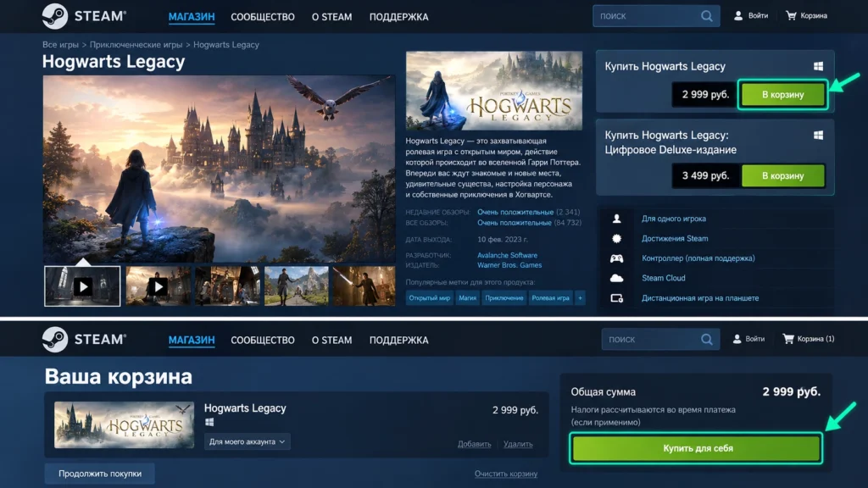The width and height of the screenshot is (868, 488).
Task: Click the Корзина (1) link
Action: (816, 339)
